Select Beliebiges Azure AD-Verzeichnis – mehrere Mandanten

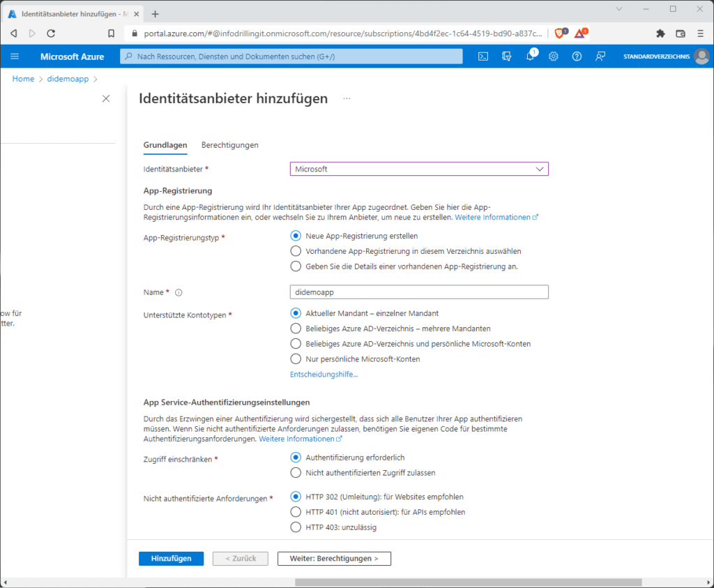click(296, 329)
